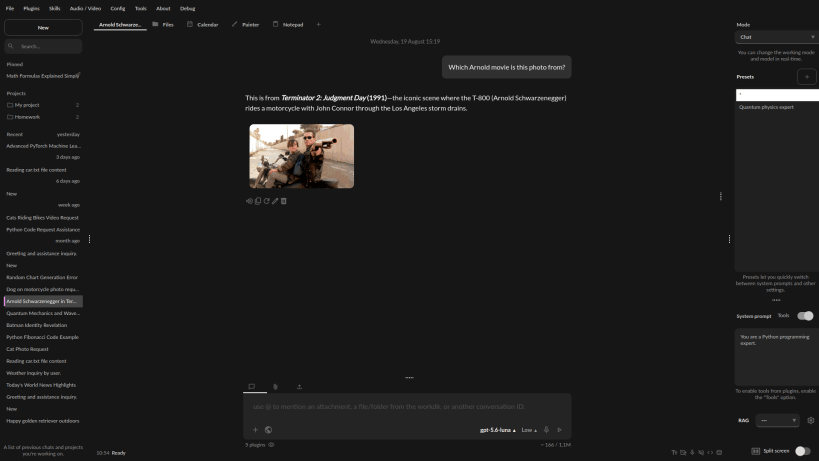
Task: Click the Terminator motorcycle image thumbnail
Action: pos(302,156)
